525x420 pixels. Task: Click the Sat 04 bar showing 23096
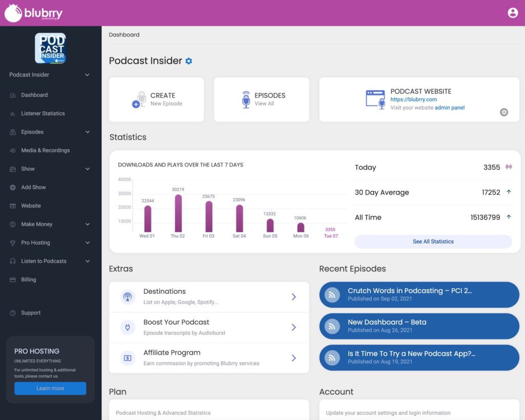click(239, 218)
